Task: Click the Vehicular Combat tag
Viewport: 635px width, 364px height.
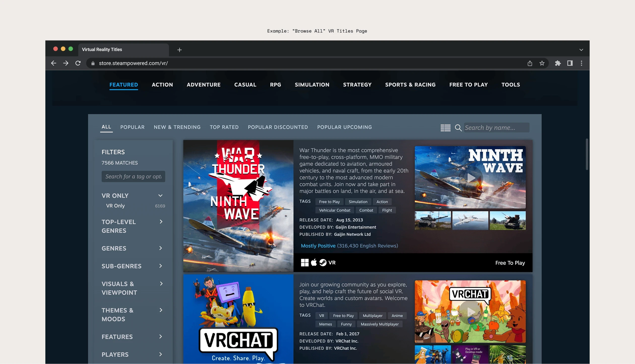Action: [334, 210]
